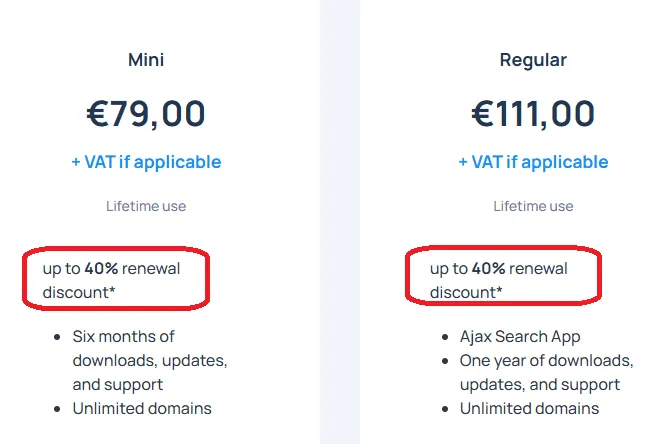Click Mini's 40% renewal discount note
The width and height of the screenshot is (661, 444).
pos(111,280)
